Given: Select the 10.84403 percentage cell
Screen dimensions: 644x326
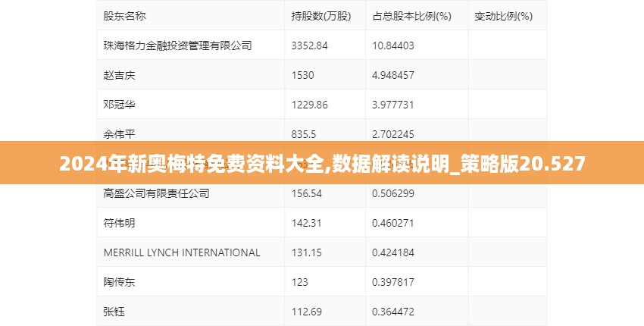Looking at the screenshot, I should tap(393, 45).
